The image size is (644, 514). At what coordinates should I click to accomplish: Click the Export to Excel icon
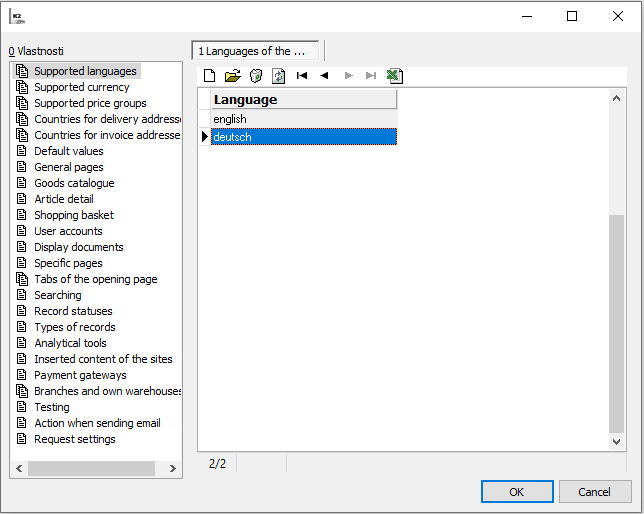(x=395, y=76)
